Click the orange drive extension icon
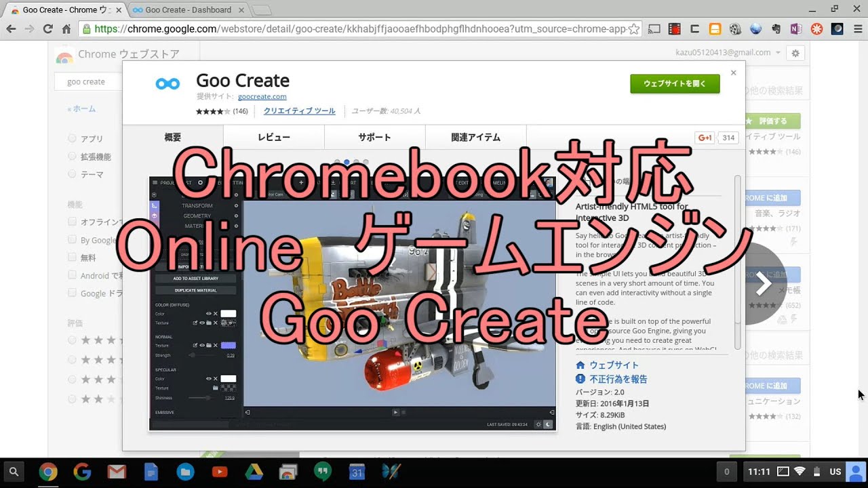This screenshot has width=868, height=488. (x=715, y=29)
